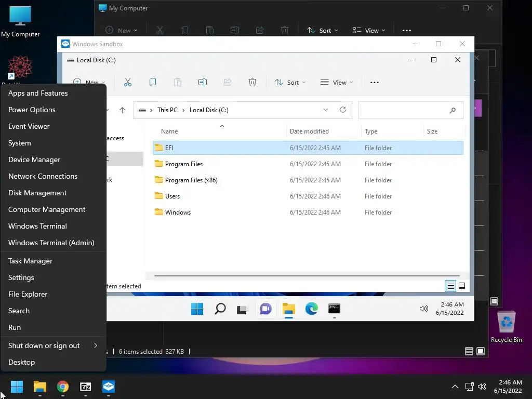This screenshot has height=399, width=532.
Task: Click Delete icon in My Computer window toolbar
Action: tap(285, 30)
